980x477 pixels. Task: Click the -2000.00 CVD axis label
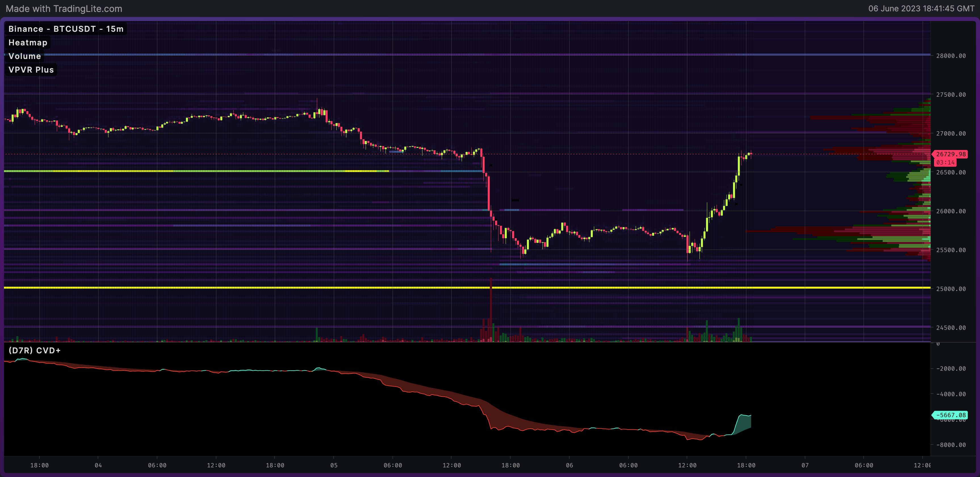[x=951, y=369]
